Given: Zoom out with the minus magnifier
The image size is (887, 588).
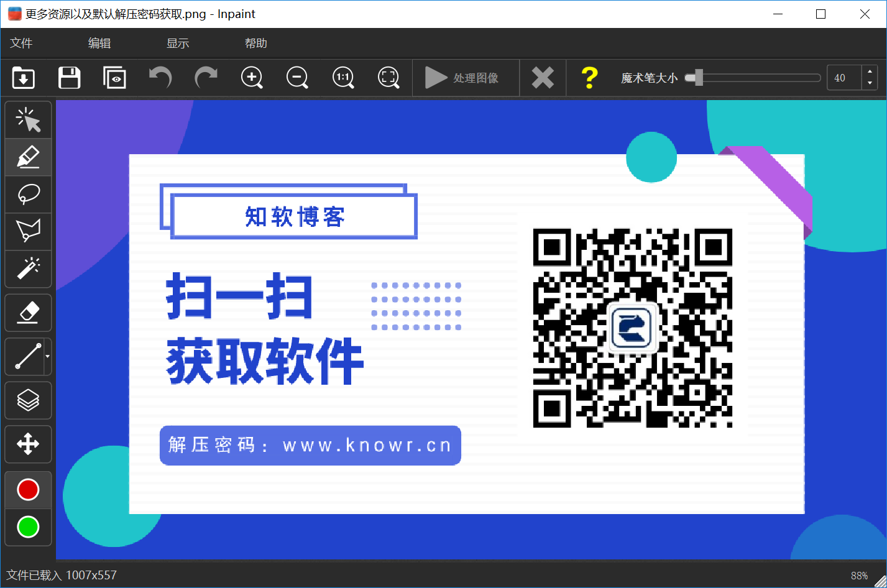Looking at the screenshot, I should click(297, 78).
